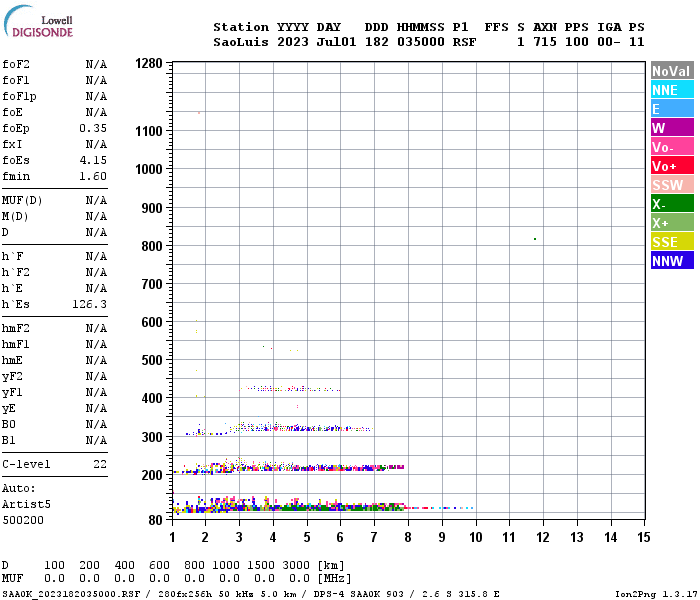
Task: Select the SSW salmon legend swatch
Action: point(672,184)
